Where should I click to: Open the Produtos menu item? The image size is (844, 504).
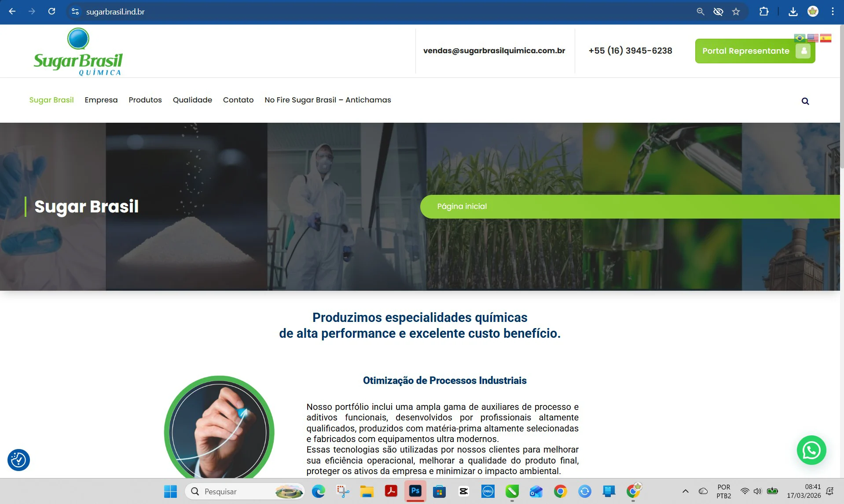click(145, 100)
